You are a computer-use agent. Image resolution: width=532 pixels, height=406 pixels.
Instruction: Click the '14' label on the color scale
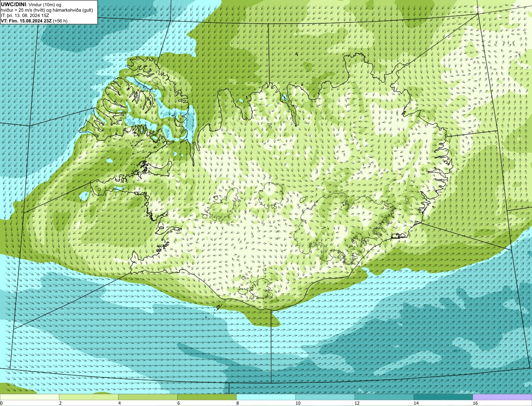click(416, 403)
